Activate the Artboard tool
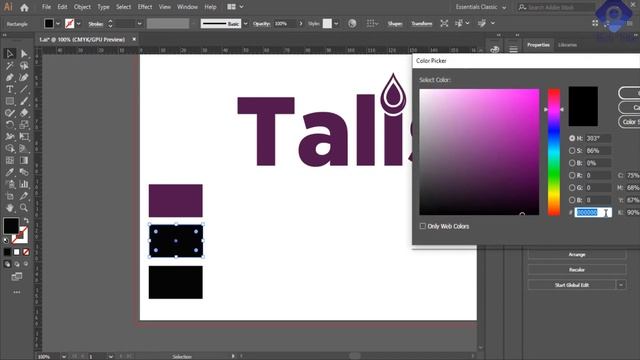This screenshot has height=360, width=640. click(10, 196)
